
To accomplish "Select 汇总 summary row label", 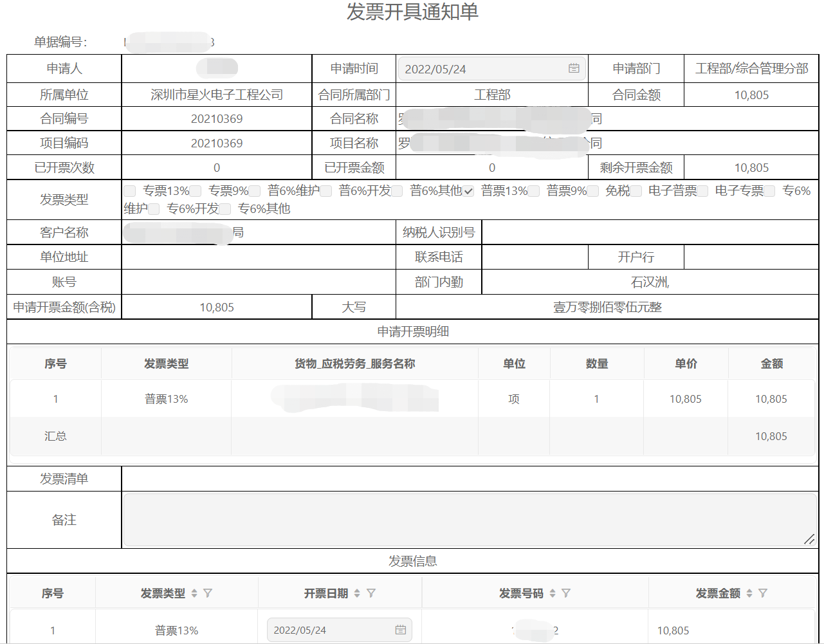I will tap(55, 436).
